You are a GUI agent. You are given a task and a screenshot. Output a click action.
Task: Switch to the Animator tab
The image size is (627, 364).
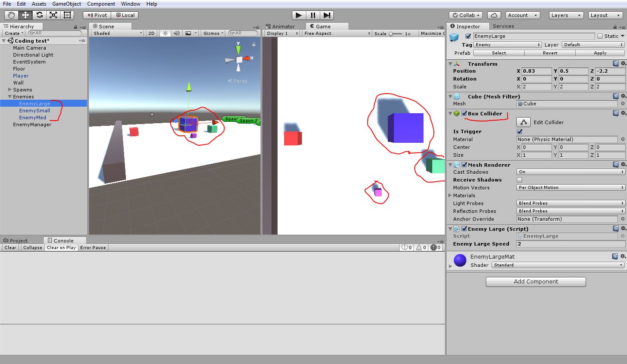tap(280, 27)
